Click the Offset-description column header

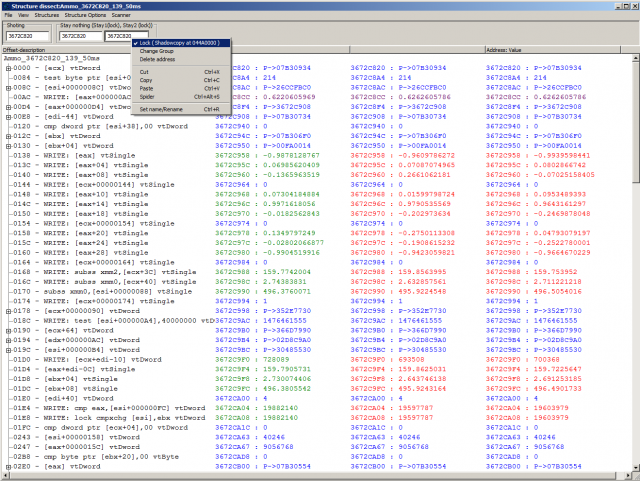[x=25, y=49]
